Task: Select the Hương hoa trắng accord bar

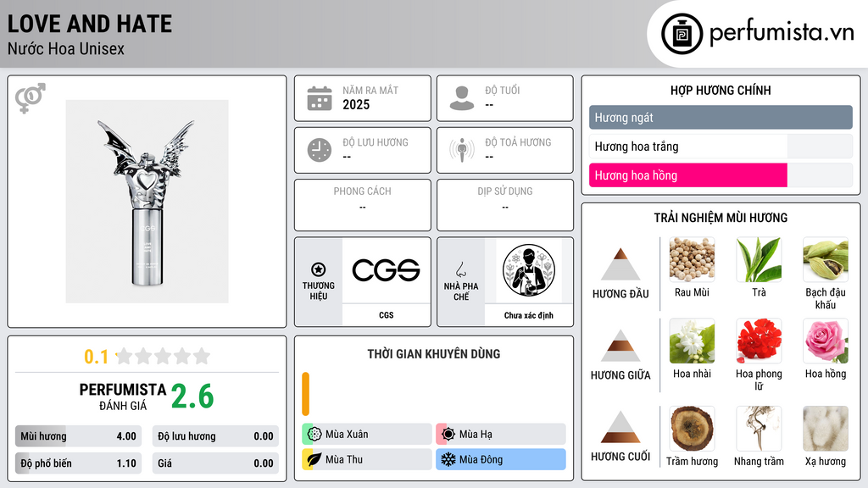Action: click(x=721, y=146)
